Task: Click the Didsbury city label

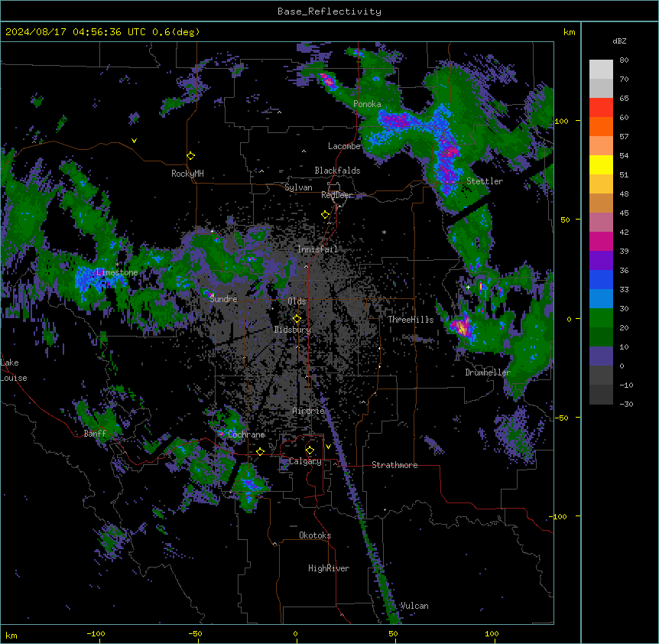Action: click(x=293, y=330)
